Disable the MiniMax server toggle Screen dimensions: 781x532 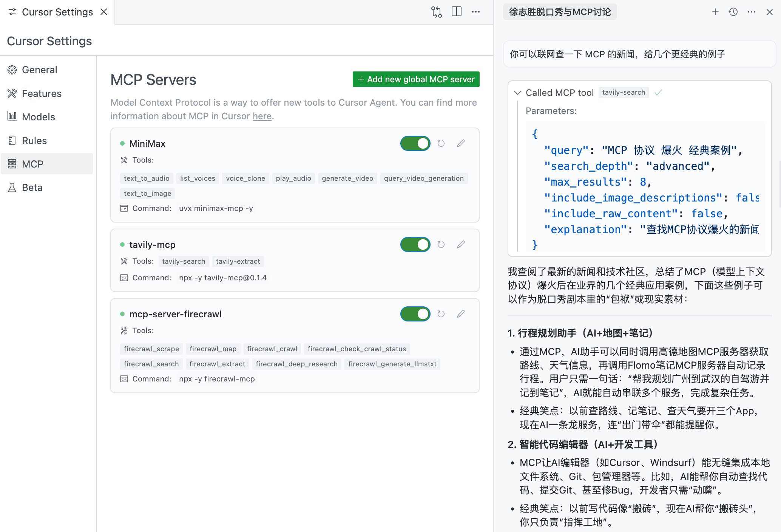(415, 143)
